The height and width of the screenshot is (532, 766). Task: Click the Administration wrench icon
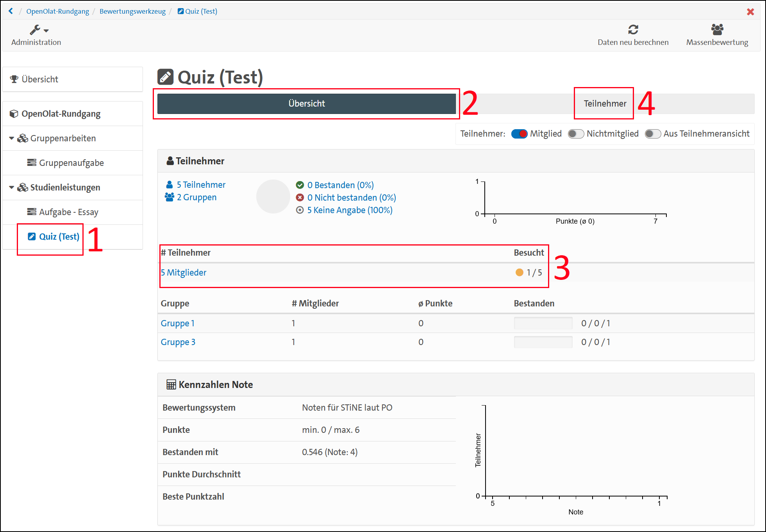[35, 30]
